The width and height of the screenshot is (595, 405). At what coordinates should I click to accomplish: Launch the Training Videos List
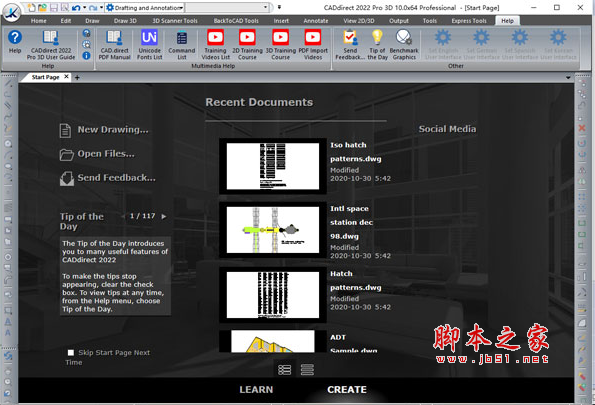point(216,44)
